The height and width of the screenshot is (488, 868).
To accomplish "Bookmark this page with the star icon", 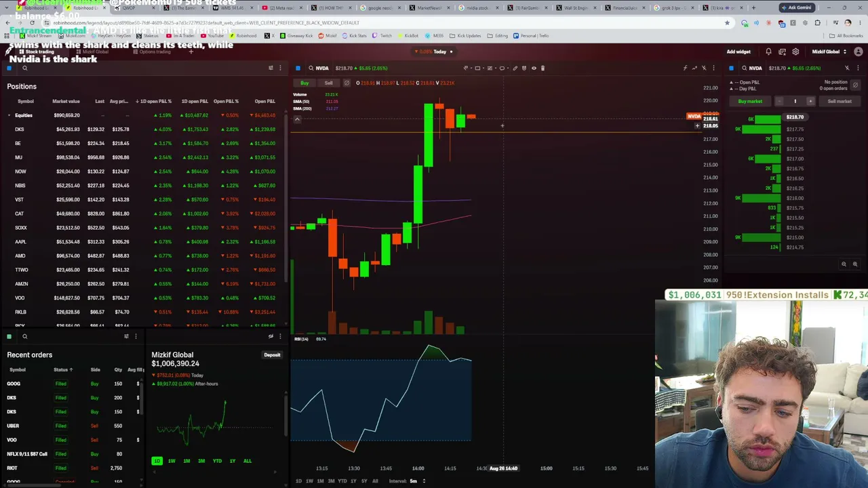I will (727, 22).
